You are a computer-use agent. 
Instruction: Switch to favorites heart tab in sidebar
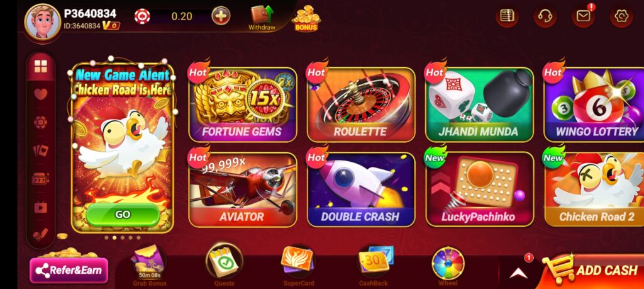(x=41, y=94)
